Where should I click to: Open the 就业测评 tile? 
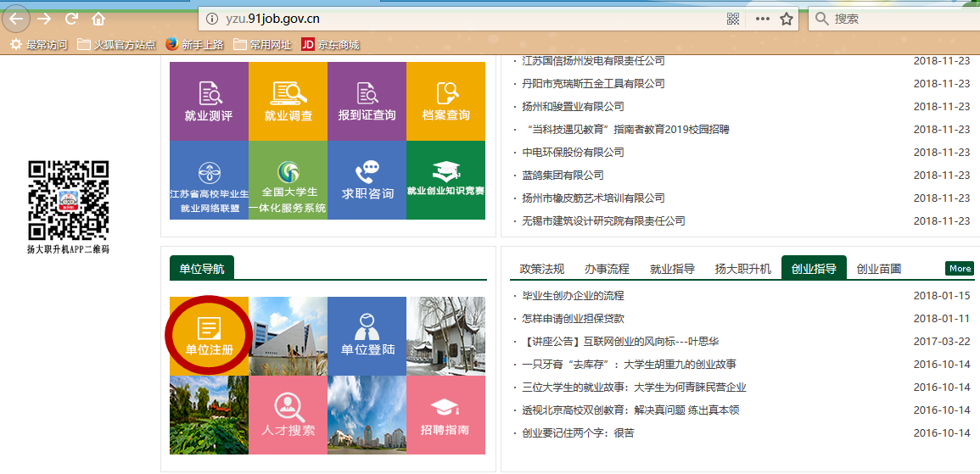click(209, 101)
